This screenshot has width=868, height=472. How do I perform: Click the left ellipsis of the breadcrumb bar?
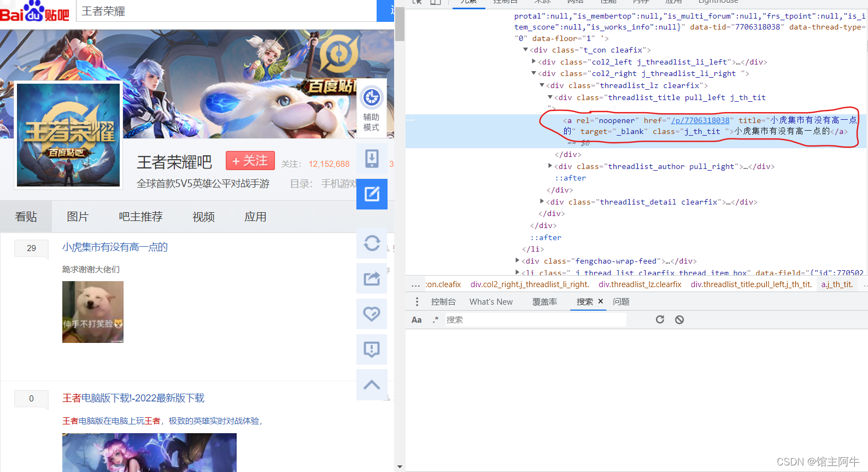tap(415, 284)
